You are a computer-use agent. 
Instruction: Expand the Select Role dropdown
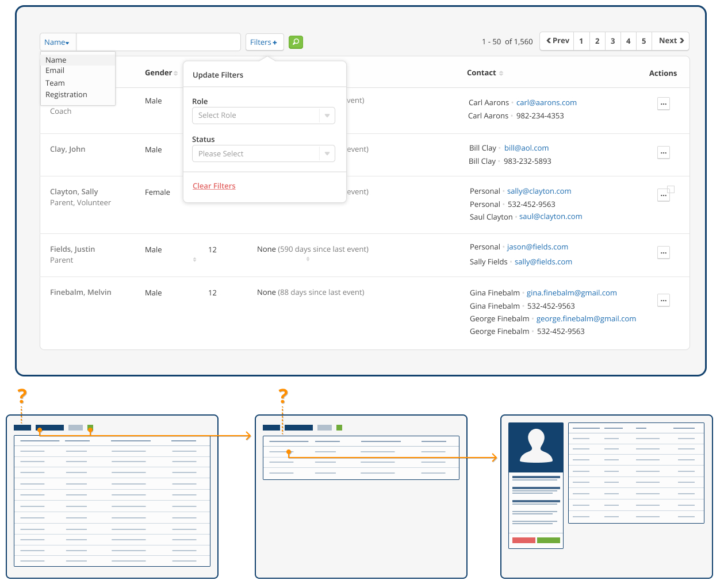point(263,116)
